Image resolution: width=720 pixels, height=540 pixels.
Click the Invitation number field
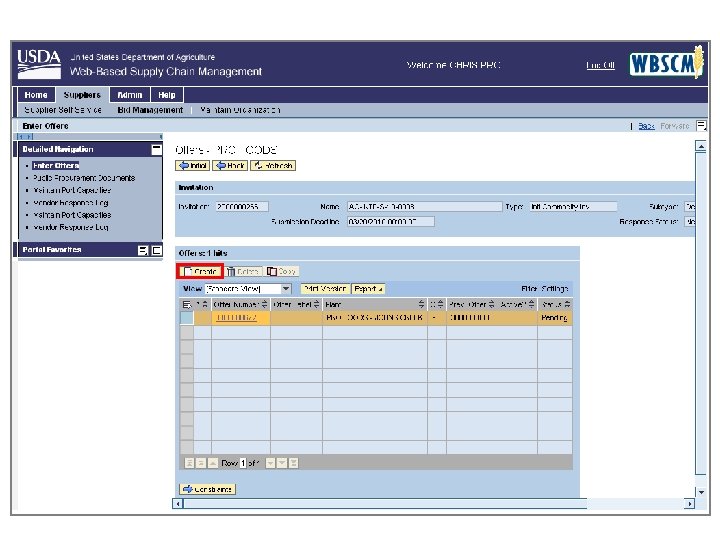[x=242, y=207]
